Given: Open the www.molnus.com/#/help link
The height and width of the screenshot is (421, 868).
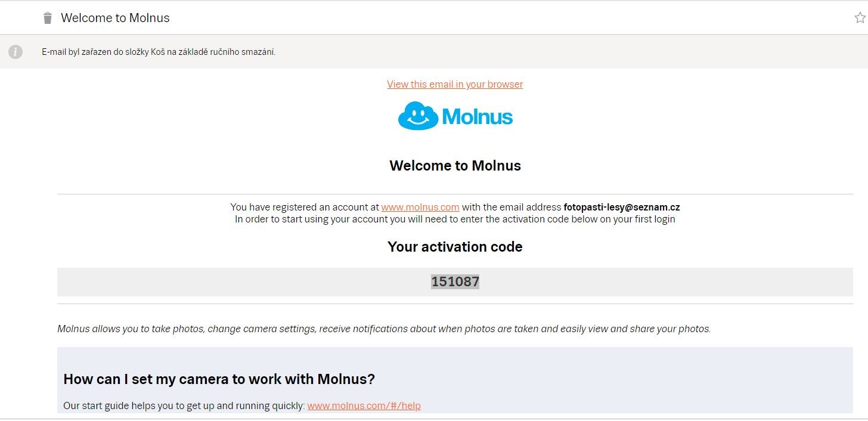Looking at the screenshot, I should click(x=364, y=405).
